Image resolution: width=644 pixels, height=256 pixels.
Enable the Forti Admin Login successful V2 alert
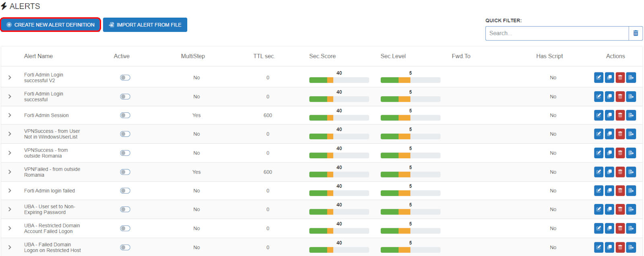click(125, 78)
